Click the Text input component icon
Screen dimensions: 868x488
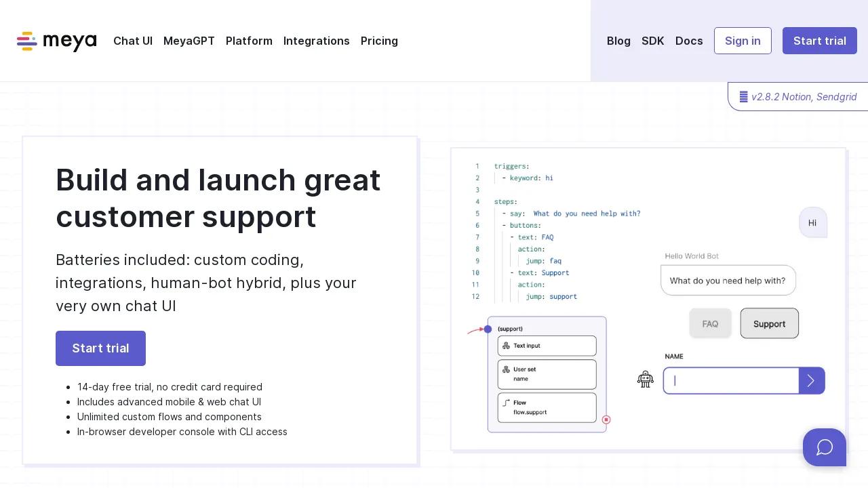506,346
